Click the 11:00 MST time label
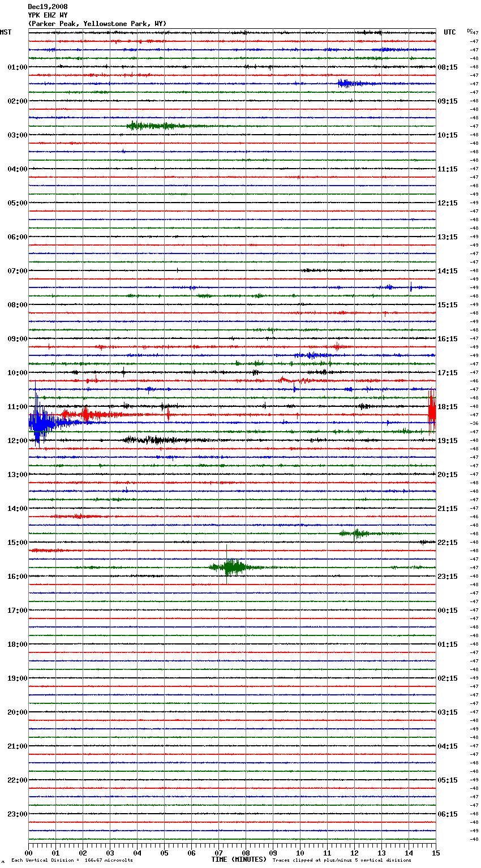The width and height of the screenshot is (481, 868). pyautogui.click(x=18, y=407)
